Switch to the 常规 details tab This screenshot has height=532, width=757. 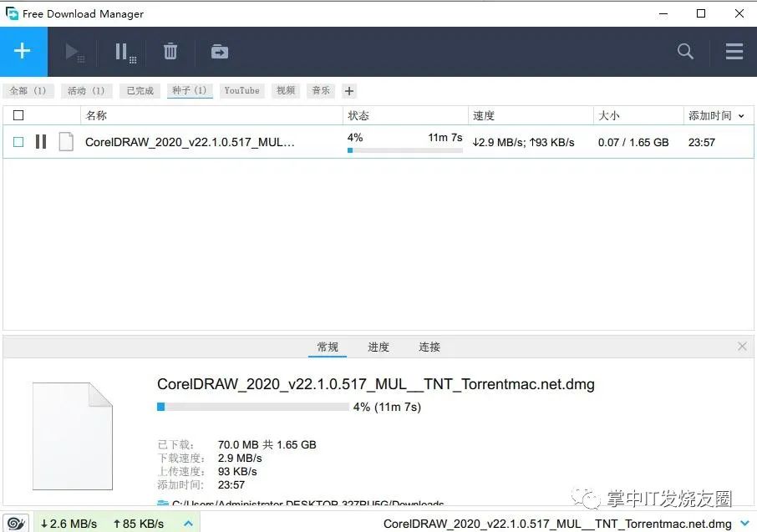pos(328,347)
